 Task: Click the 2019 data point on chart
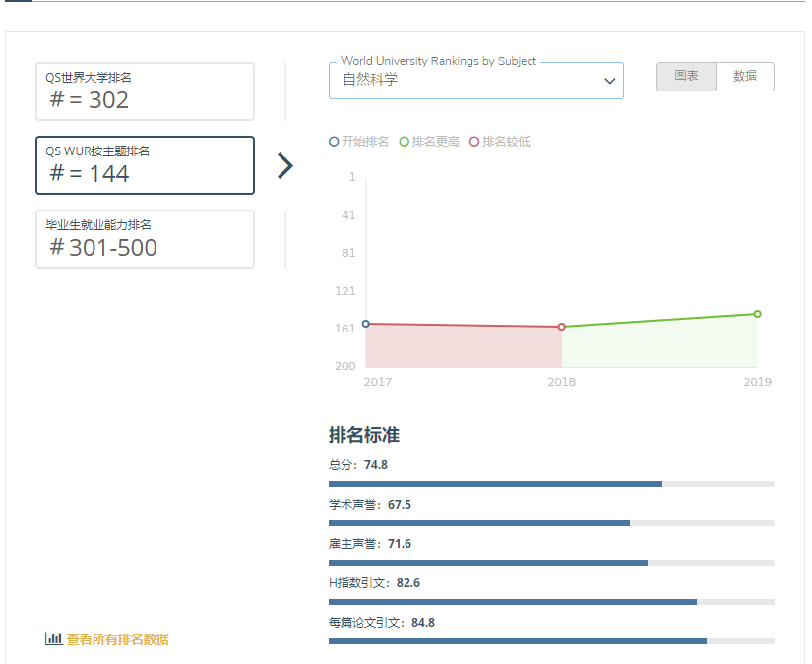[757, 314]
